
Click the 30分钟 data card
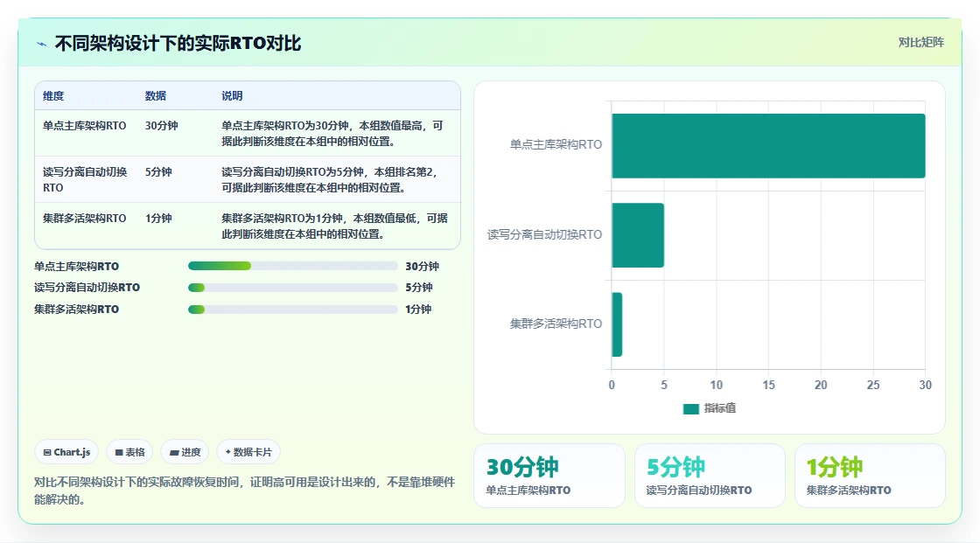point(549,476)
